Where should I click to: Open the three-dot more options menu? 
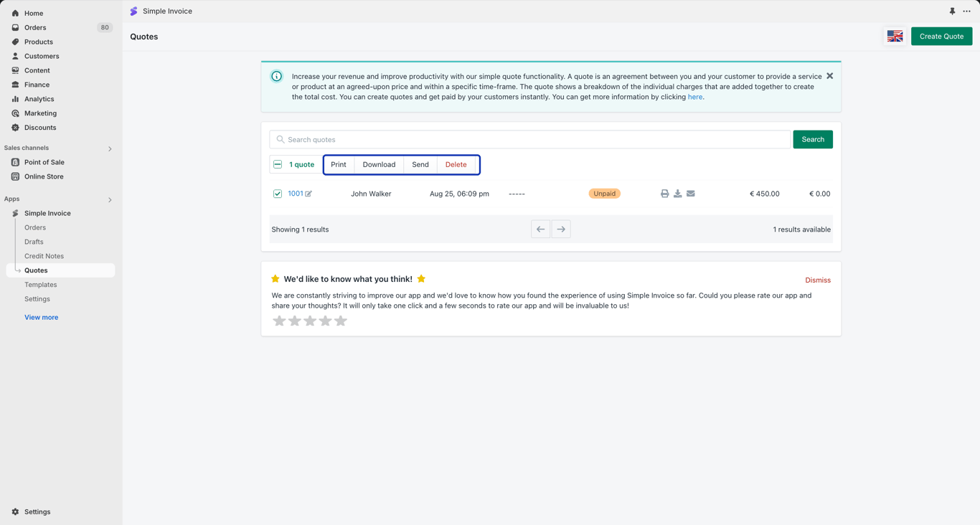click(966, 11)
